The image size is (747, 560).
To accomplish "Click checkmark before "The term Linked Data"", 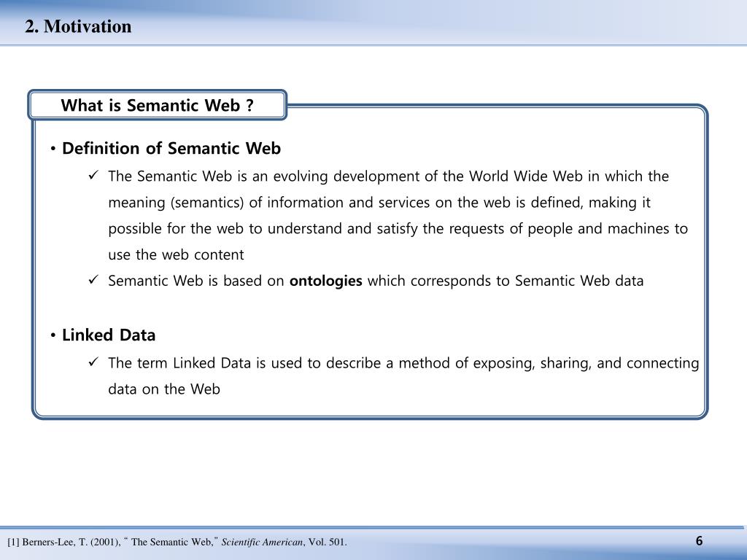I will tap(93, 362).
